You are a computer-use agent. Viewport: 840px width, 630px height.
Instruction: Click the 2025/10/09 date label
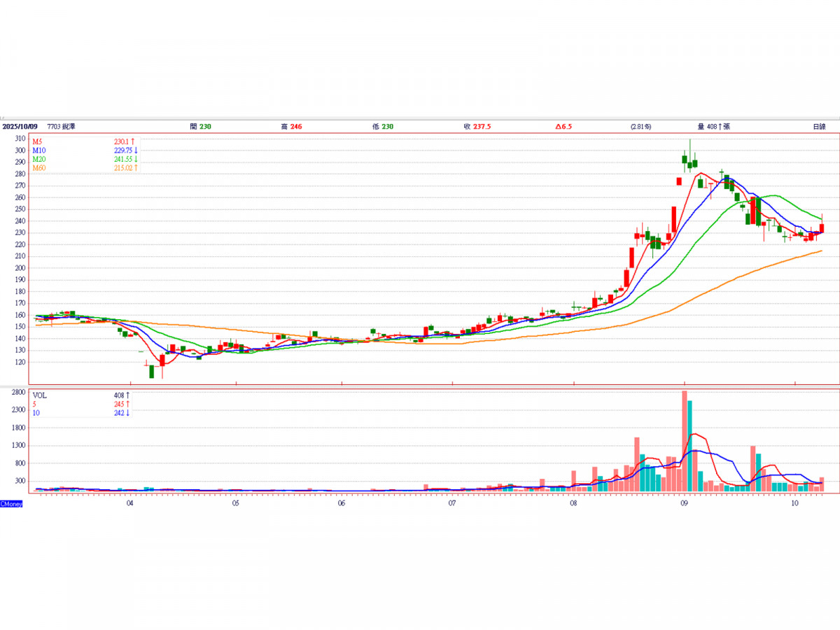[20, 127]
